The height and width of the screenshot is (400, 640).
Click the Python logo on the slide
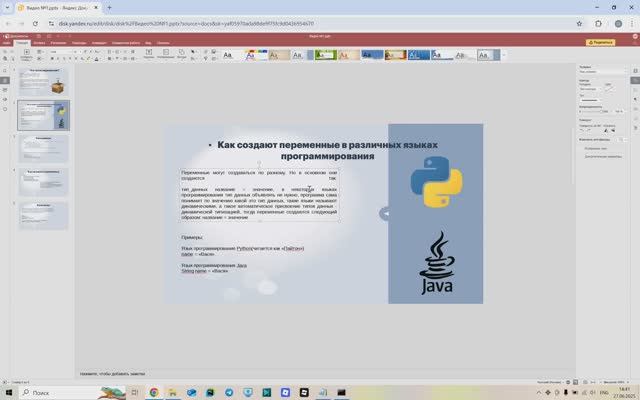point(436,182)
